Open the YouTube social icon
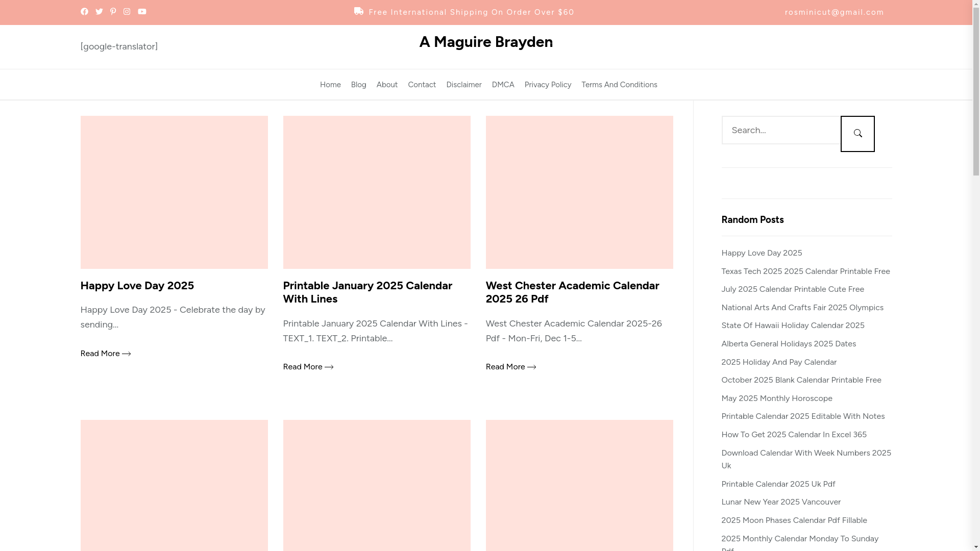Image resolution: width=980 pixels, height=551 pixels. point(142,12)
